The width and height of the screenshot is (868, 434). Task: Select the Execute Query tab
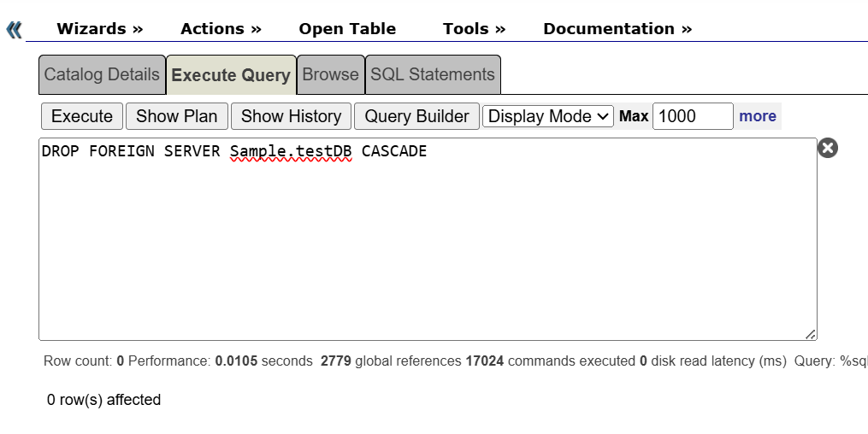(231, 75)
